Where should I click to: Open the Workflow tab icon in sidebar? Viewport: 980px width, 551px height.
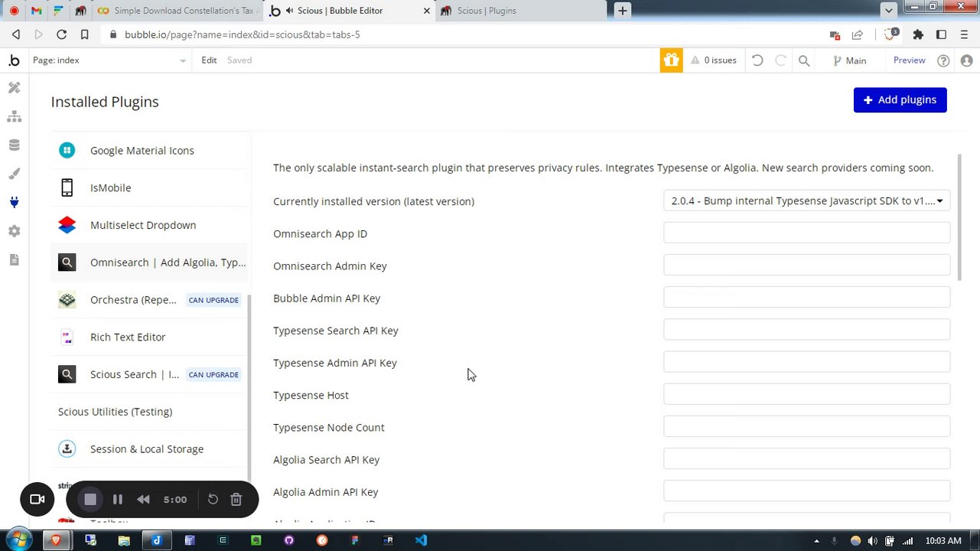tap(14, 116)
